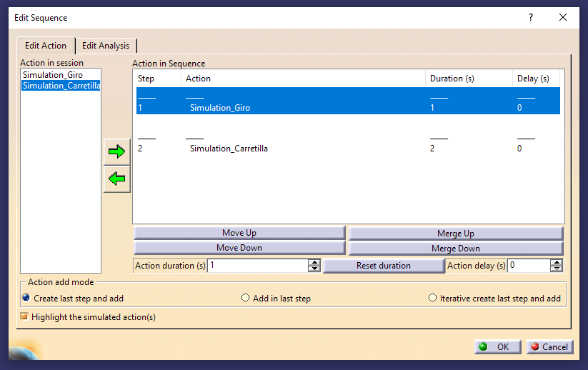Select step 2 Simulation_Carretilla sequence row
The height and width of the screenshot is (370, 588).
pyautogui.click(x=229, y=149)
